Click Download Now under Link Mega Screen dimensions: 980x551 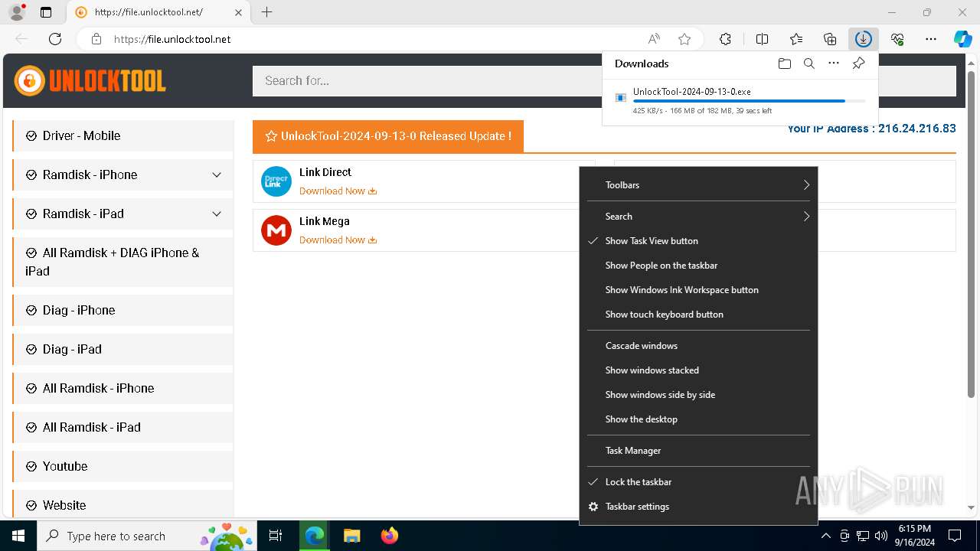(338, 240)
